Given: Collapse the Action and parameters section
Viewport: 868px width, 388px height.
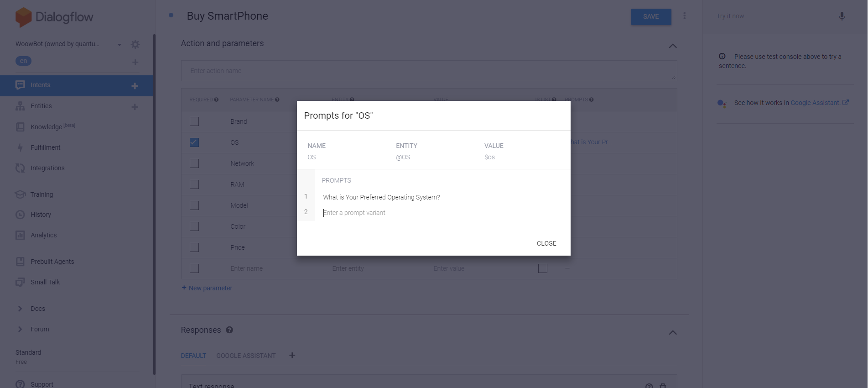Looking at the screenshot, I should (673, 46).
